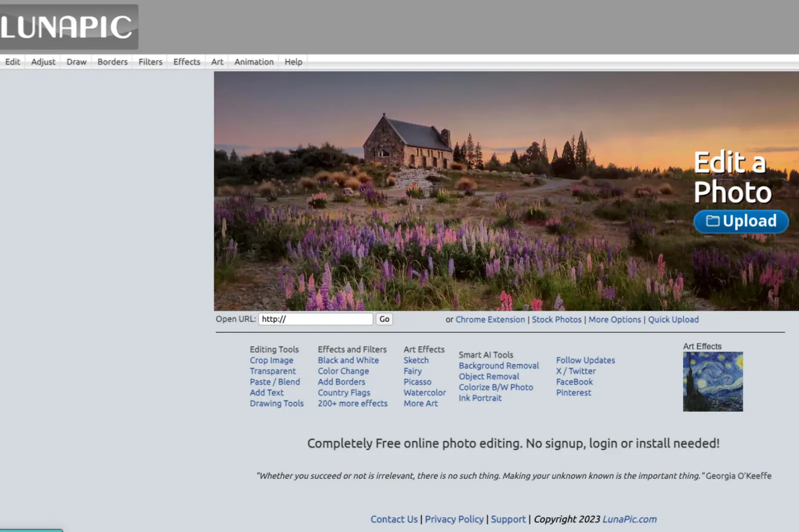Screen dimensions: 799x532
Task: Select the Black and White effect link
Action: (x=349, y=360)
